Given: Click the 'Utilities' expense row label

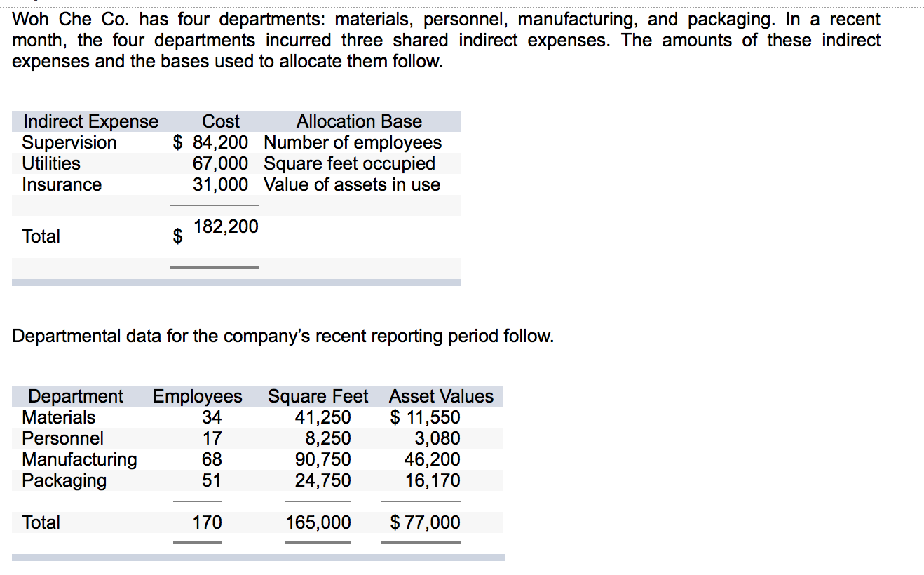Looking at the screenshot, I should pos(51,163).
